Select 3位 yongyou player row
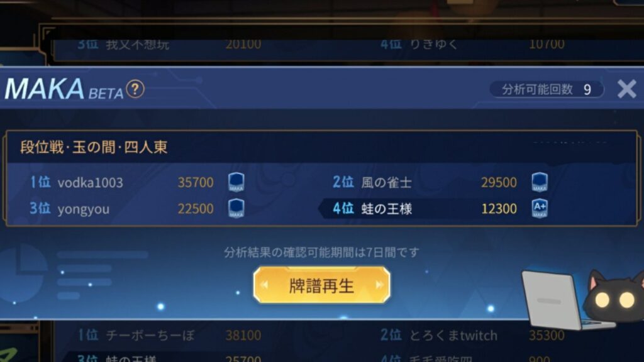Viewport: 644px width, 362px height. 138,209
